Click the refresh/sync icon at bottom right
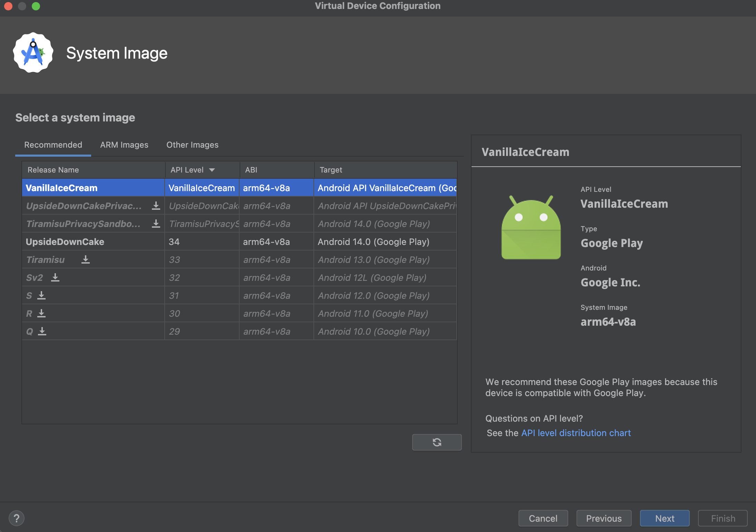This screenshot has height=532, width=756. [436, 442]
